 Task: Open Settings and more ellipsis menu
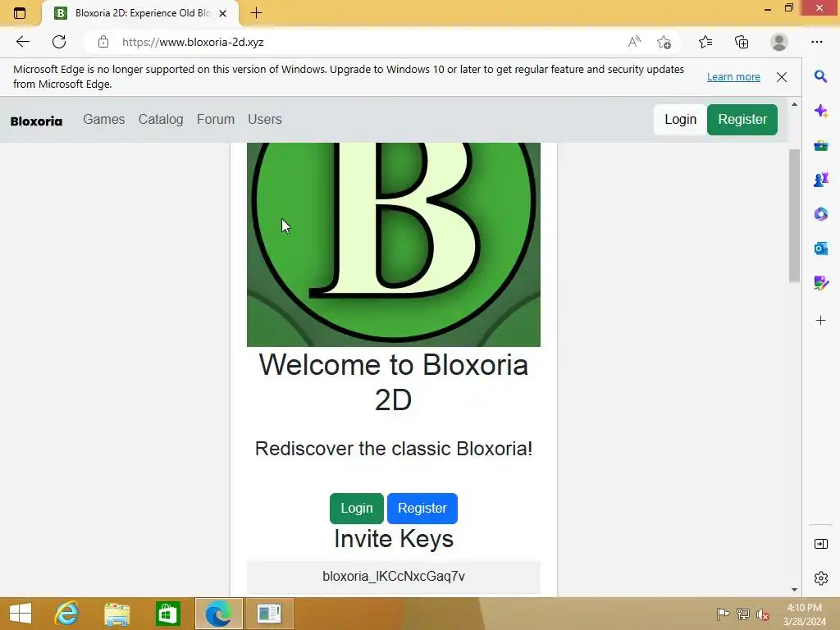[816, 42]
